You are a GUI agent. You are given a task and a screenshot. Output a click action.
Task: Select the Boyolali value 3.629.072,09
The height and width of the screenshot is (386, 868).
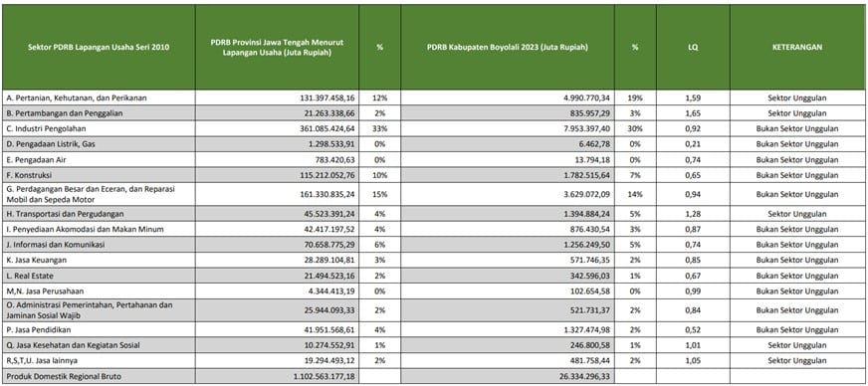[507, 195]
